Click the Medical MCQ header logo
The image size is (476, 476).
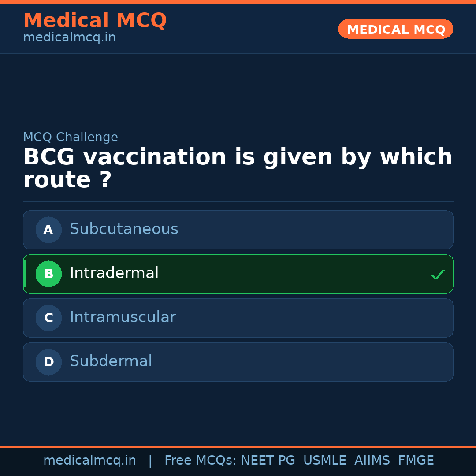tap(95, 20)
